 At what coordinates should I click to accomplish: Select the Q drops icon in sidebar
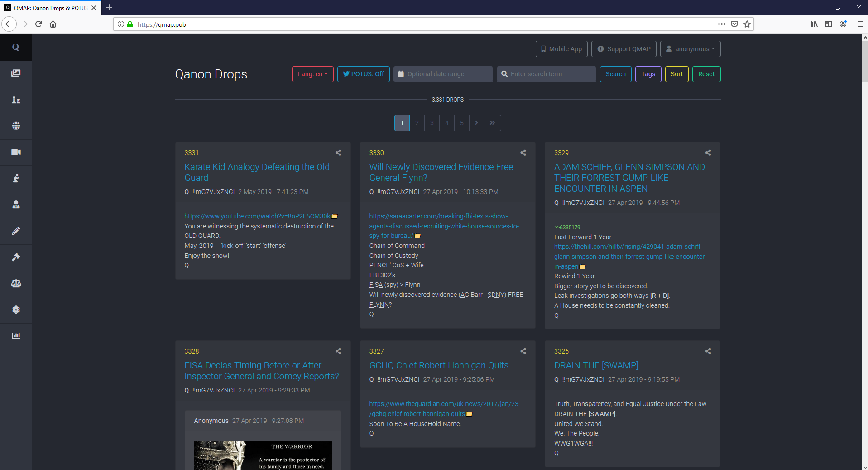click(x=16, y=47)
